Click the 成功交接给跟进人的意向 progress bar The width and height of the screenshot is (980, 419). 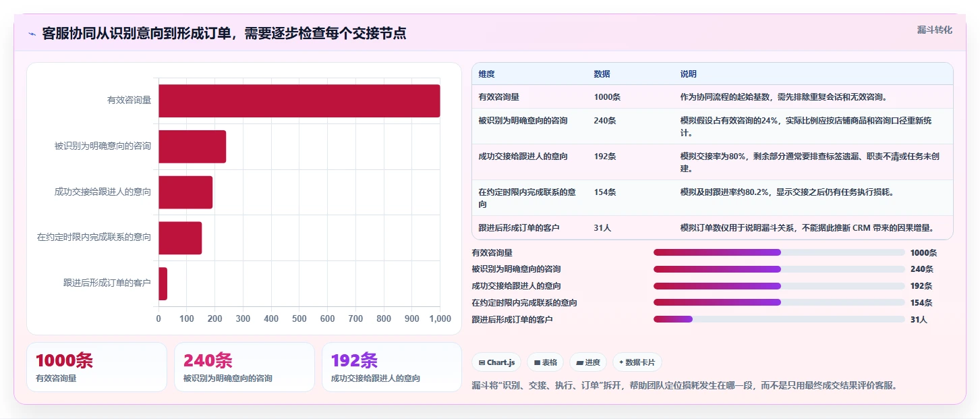pos(779,286)
